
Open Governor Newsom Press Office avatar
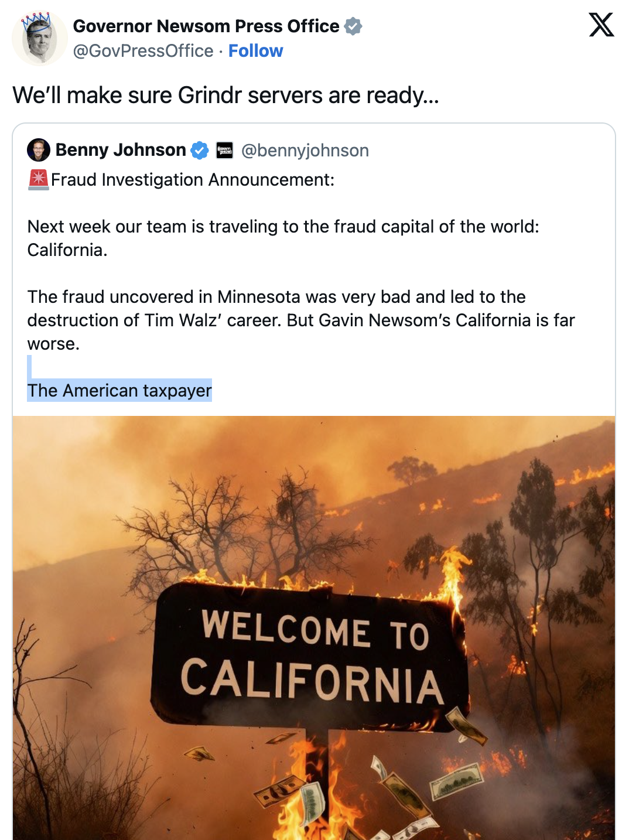point(39,39)
